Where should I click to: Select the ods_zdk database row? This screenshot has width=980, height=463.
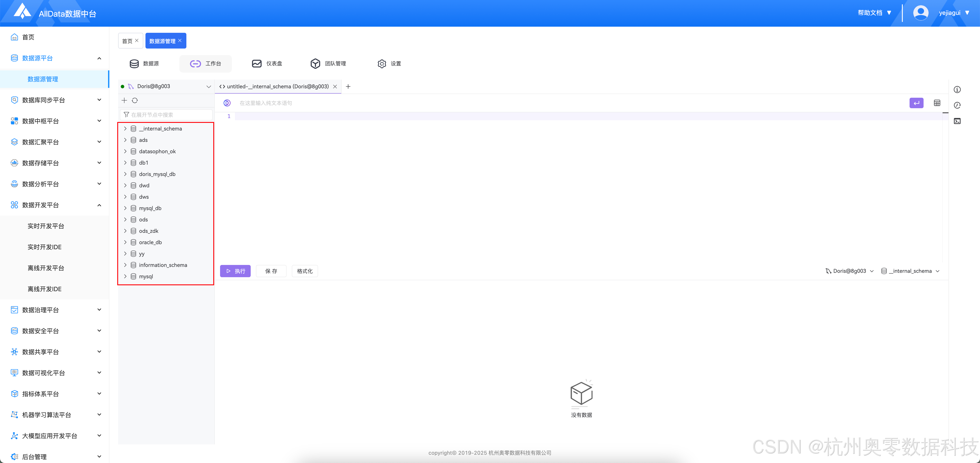pyautogui.click(x=166, y=231)
